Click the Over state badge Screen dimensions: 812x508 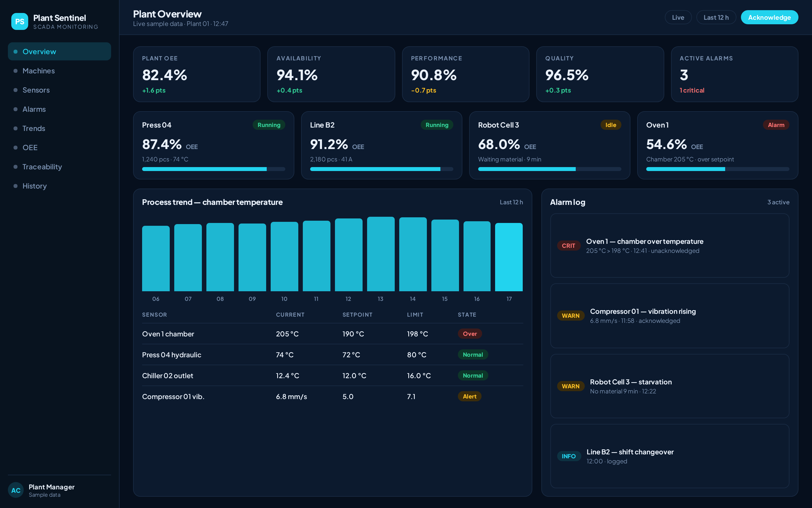coord(470,334)
